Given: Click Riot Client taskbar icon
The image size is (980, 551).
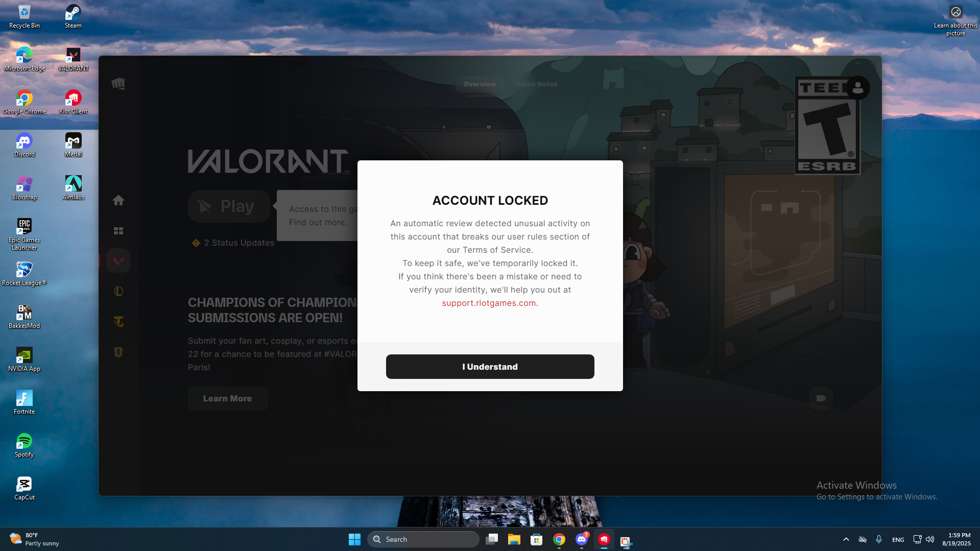Looking at the screenshot, I should click(604, 539).
